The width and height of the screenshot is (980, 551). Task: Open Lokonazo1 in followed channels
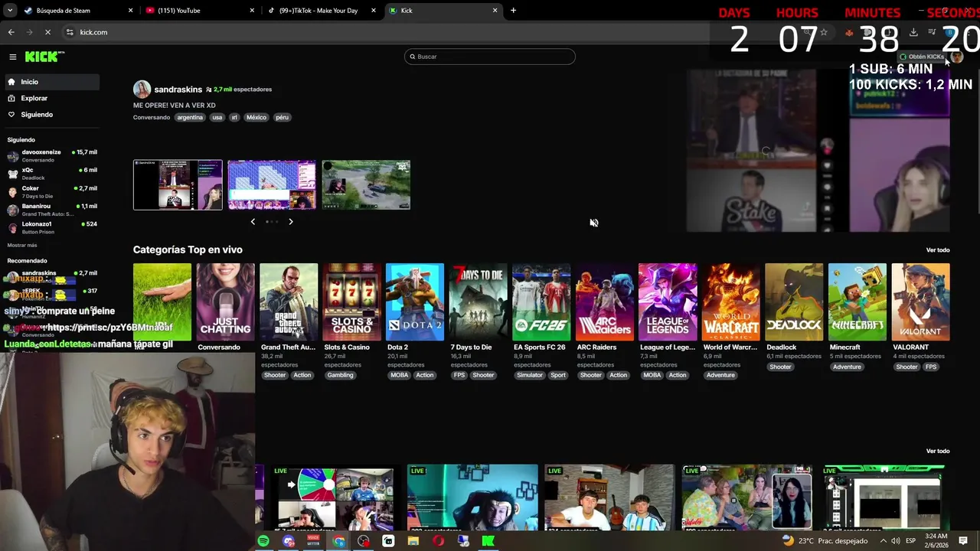click(x=51, y=227)
